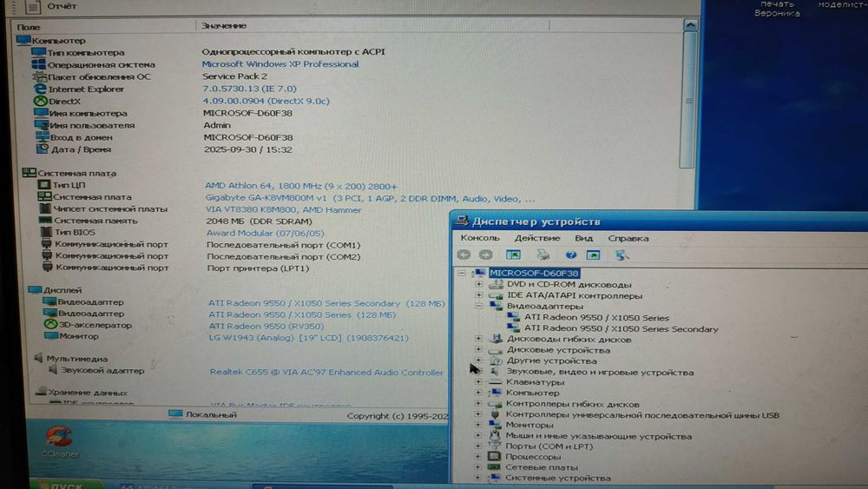Screen dimensions: 868x489
Task: Click the ATI Radeon 9550 (RV350) link
Action: (266, 327)
